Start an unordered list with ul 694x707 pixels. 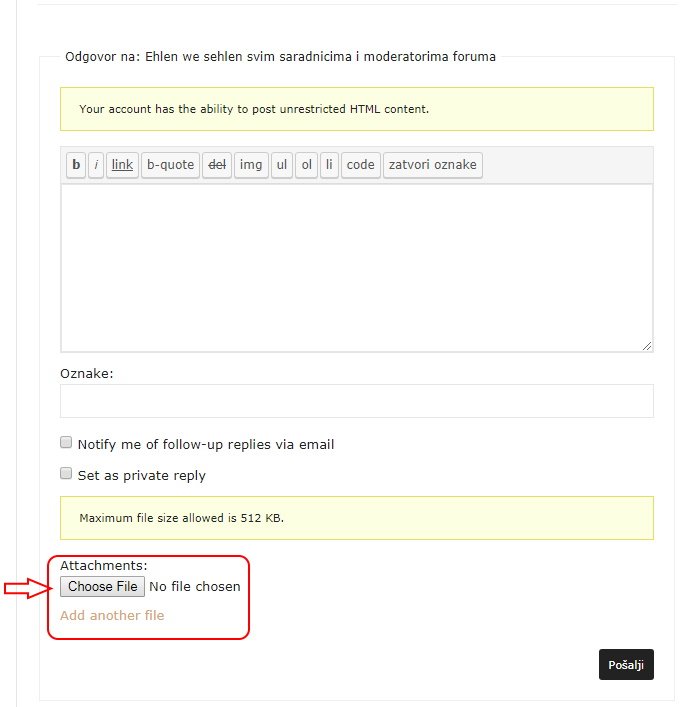pyautogui.click(x=282, y=165)
